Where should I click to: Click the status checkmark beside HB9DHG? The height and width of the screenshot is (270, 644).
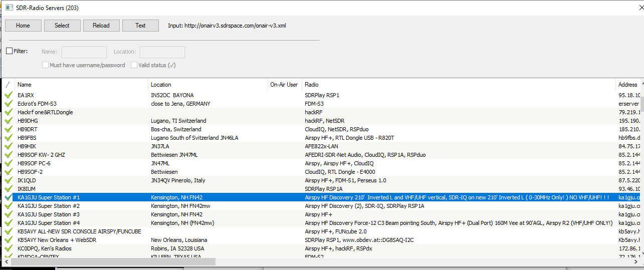(x=8, y=121)
